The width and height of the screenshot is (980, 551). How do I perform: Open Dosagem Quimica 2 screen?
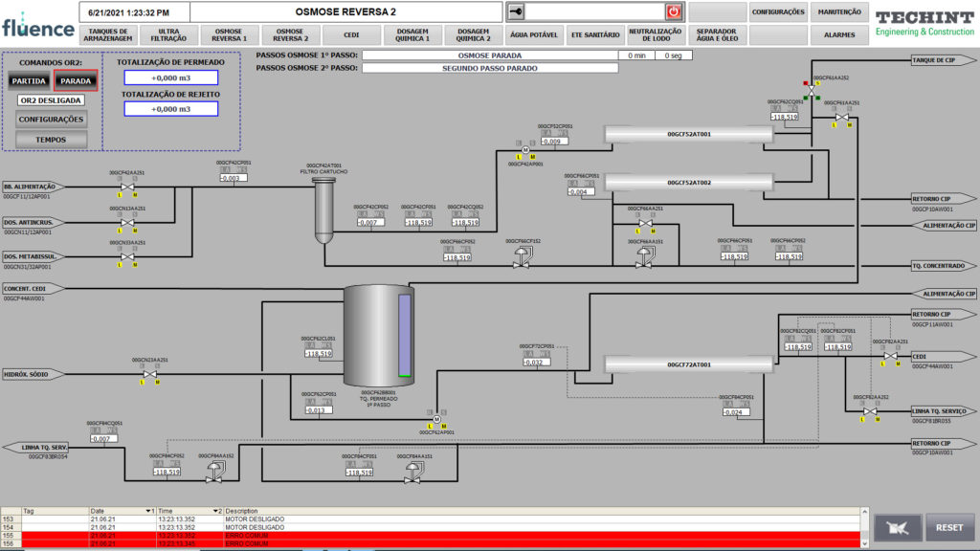[473, 35]
